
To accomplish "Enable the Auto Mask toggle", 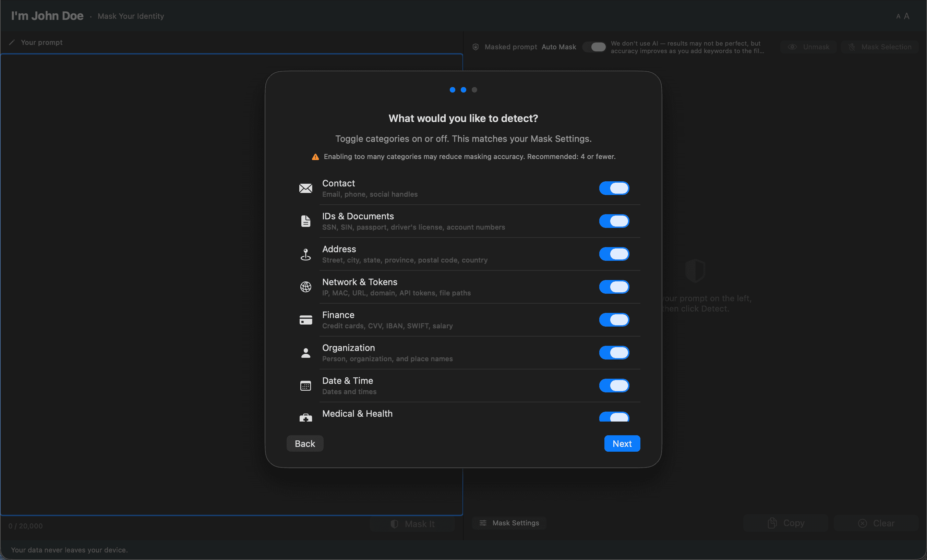I will [594, 47].
